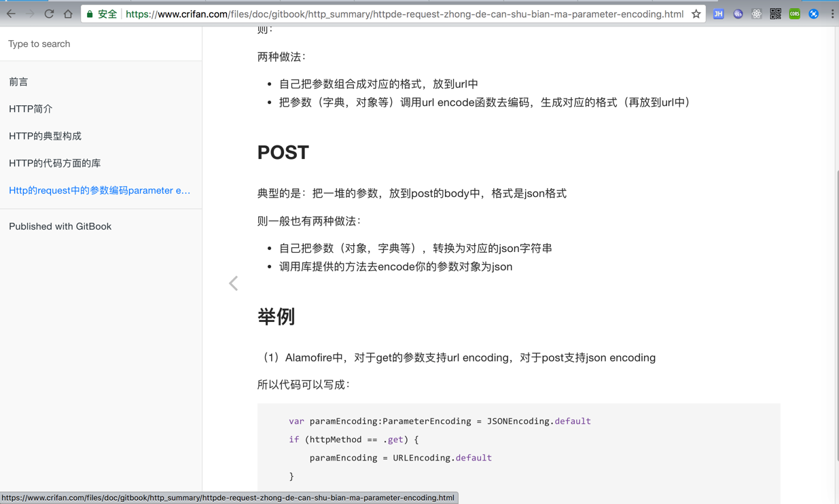Open the QR code extension
This screenshot has height=504, width=839.
point(776,14)
